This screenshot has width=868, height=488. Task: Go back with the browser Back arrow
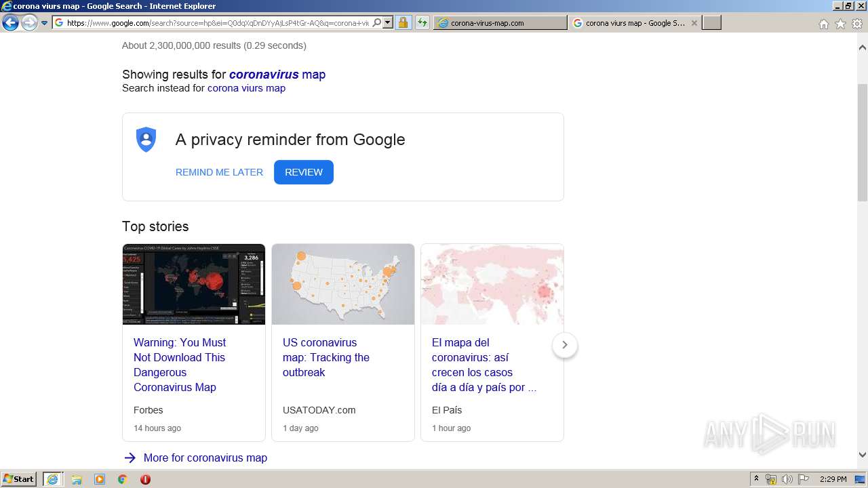[10, 23]
